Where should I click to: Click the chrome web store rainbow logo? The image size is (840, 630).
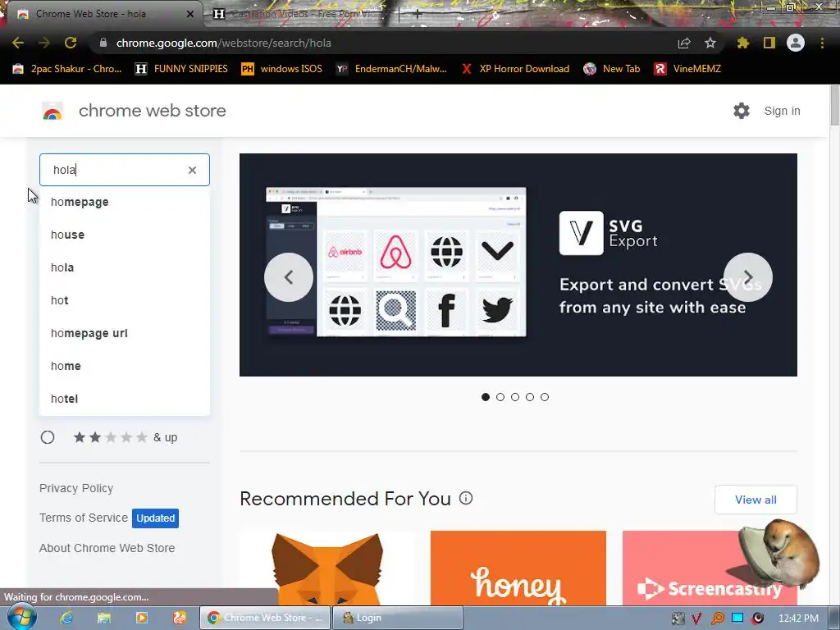(52, 111)
